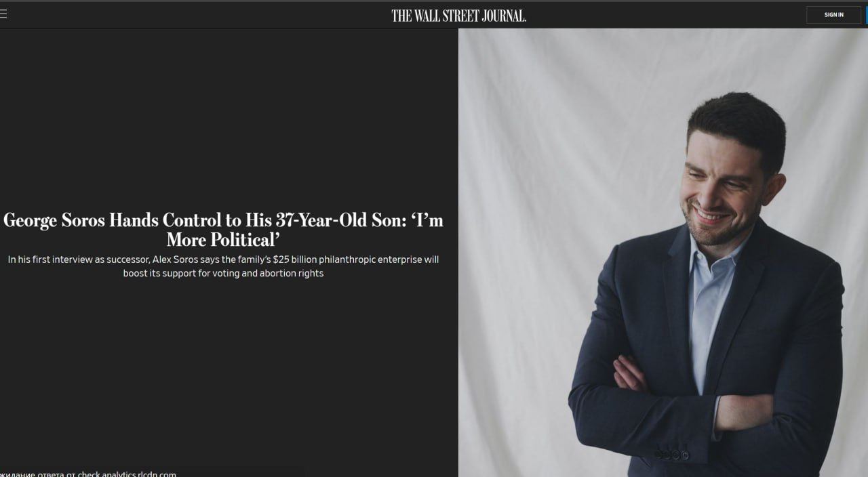Open the hamburger sections menu
This screenshot has height=477, width=868.
(3, 14)
